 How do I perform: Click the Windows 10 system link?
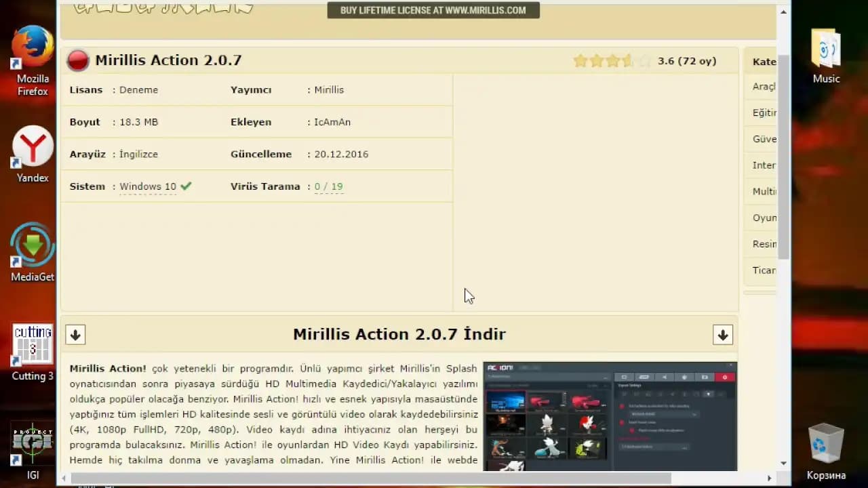click(x=148, y=186)
